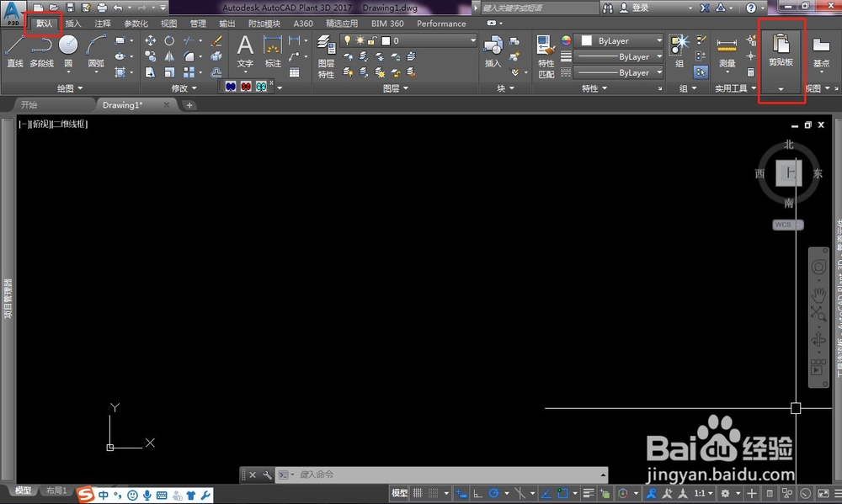Click the Pan hand icon in navigation bar
The height and width of the screenshot is (504, 842).
pyautogui.click(x=818, y=294)
